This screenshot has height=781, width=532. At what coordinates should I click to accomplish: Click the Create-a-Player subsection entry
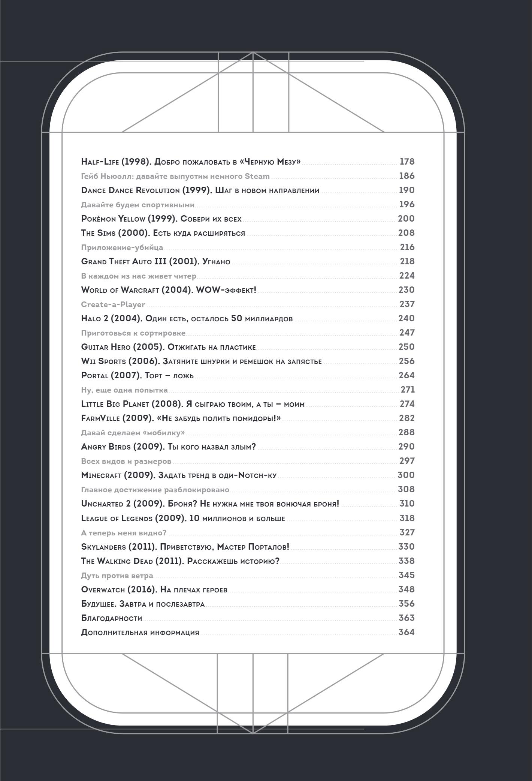point(248,304)
